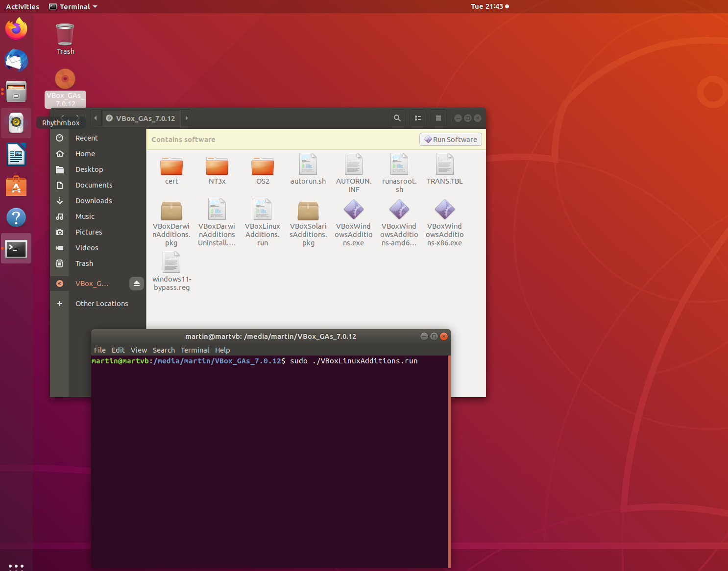
Task: Click VBox_GAs_7.0.12 path bar button
Action: click(x=141, y=118)
